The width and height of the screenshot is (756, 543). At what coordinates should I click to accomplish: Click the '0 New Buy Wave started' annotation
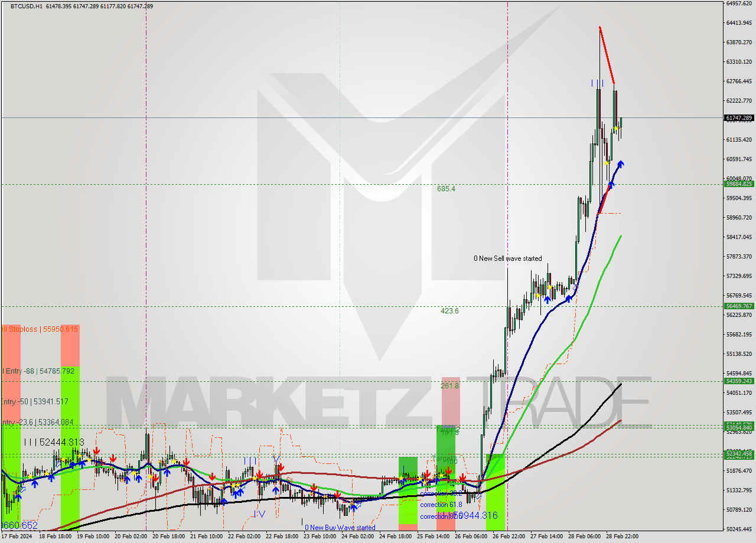click(x=340, y=528)
